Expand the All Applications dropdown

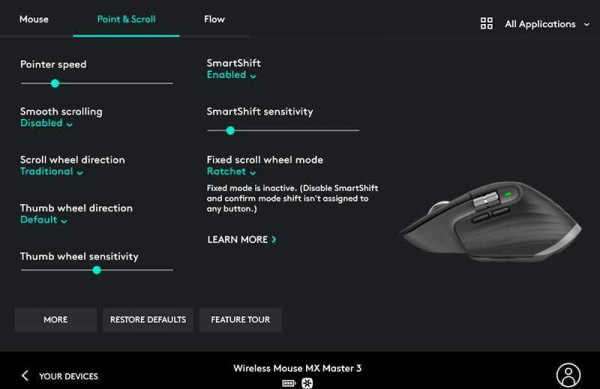click(546, 24)
